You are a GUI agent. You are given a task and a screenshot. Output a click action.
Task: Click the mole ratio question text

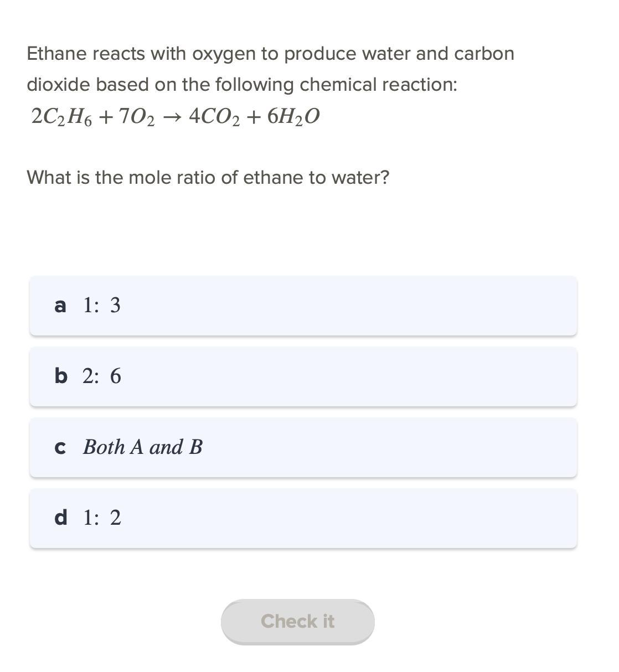(x=208, y=178)
